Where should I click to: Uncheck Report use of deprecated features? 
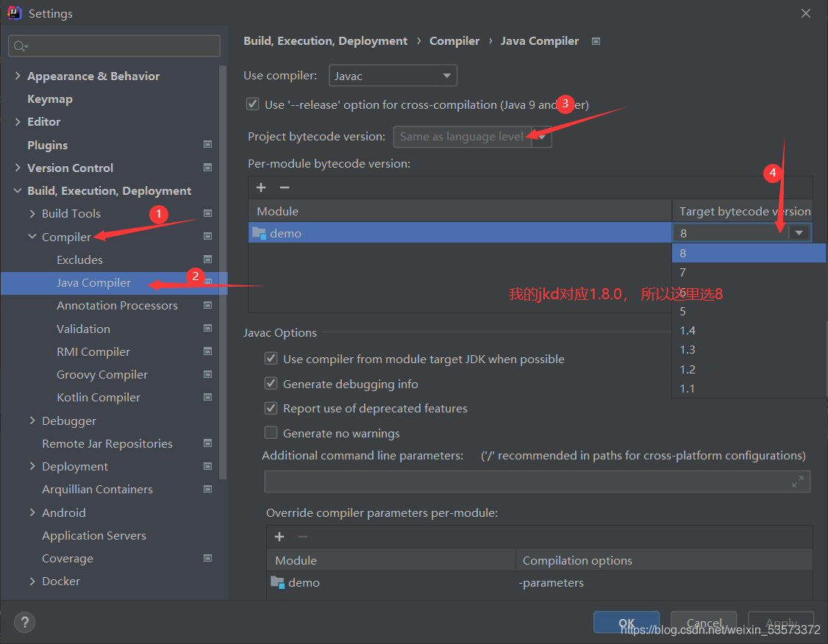271,408
